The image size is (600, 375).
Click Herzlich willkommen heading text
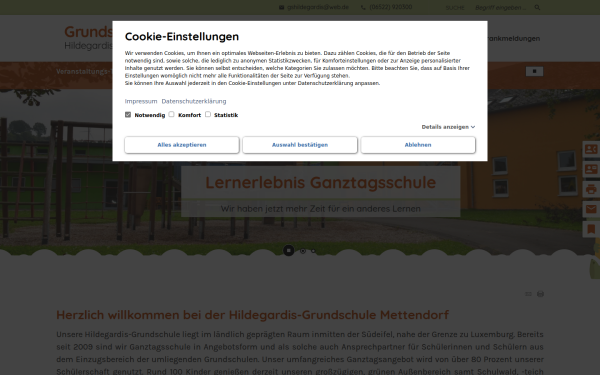[252, 315]
